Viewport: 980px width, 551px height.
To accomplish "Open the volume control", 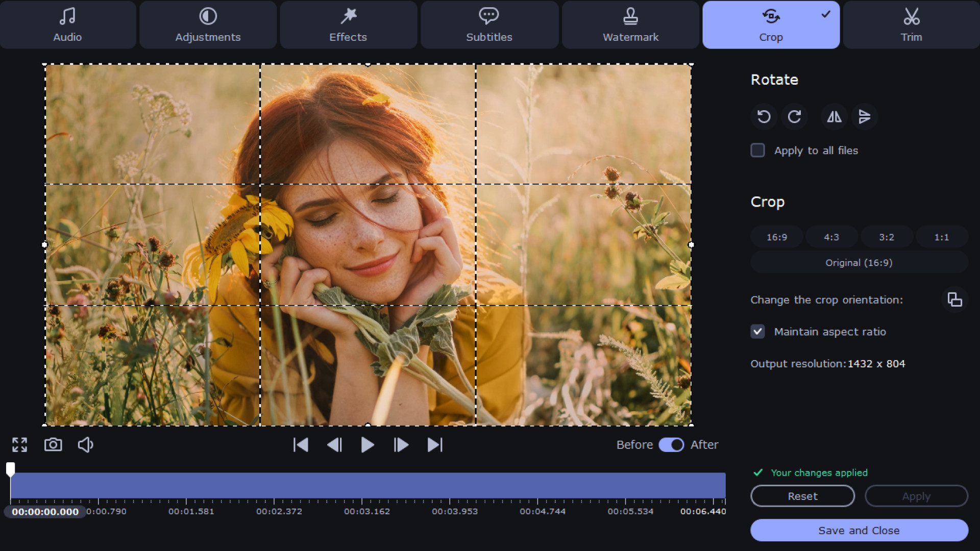I will coord(85,444).
